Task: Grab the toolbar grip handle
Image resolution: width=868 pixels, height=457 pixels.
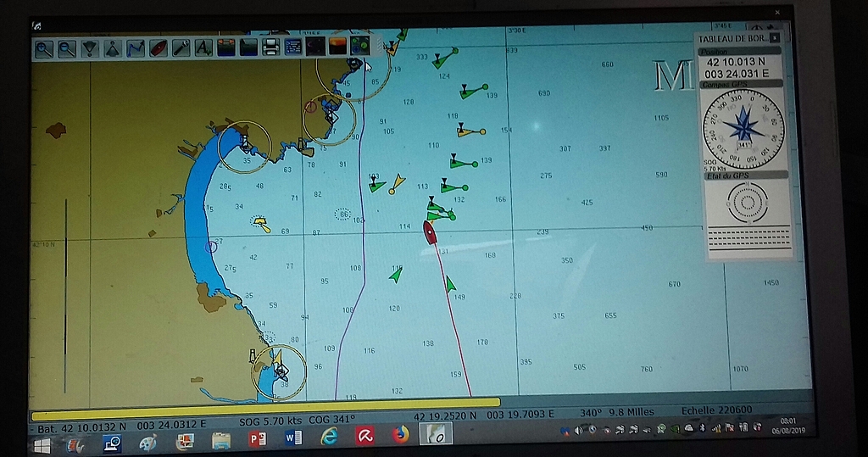Action: coord(379,46)
